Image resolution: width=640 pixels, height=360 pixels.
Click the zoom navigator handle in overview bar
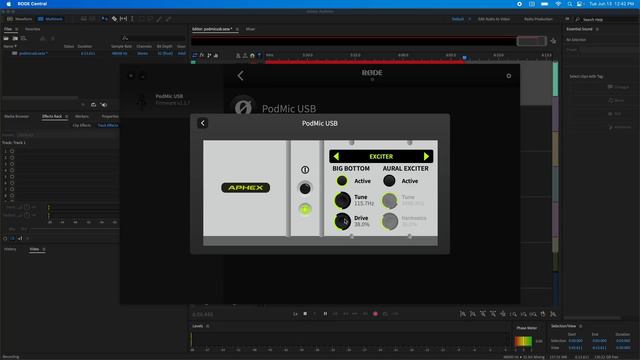531,41
